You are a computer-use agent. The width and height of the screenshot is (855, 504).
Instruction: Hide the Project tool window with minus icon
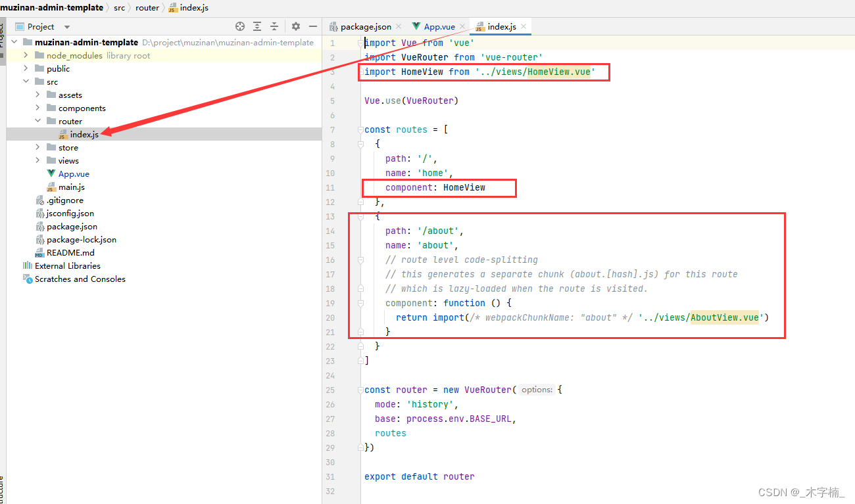coord(313,27)
